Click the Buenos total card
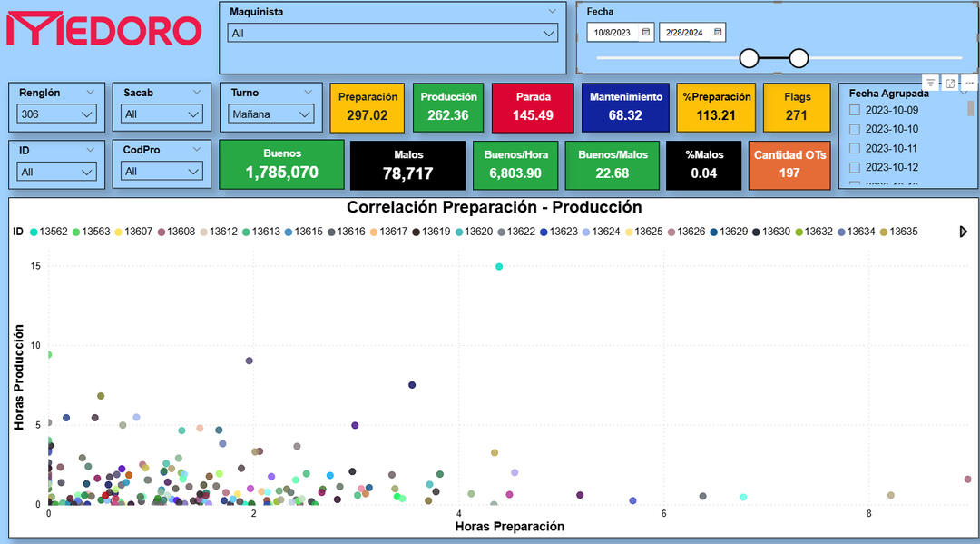Image resolution: width=980 pixels, height=544 pixels. pos(281,164)
